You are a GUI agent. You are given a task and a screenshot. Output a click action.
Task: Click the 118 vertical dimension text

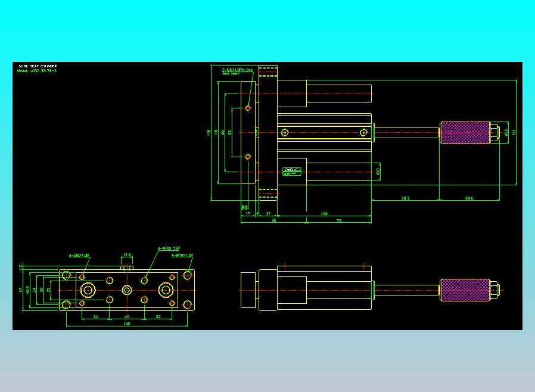coord(216,132)
